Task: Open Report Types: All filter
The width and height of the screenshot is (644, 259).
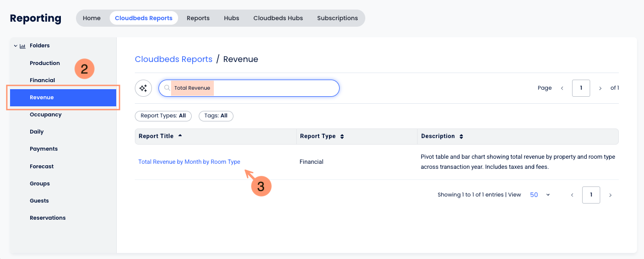Action: click(163, 116)
